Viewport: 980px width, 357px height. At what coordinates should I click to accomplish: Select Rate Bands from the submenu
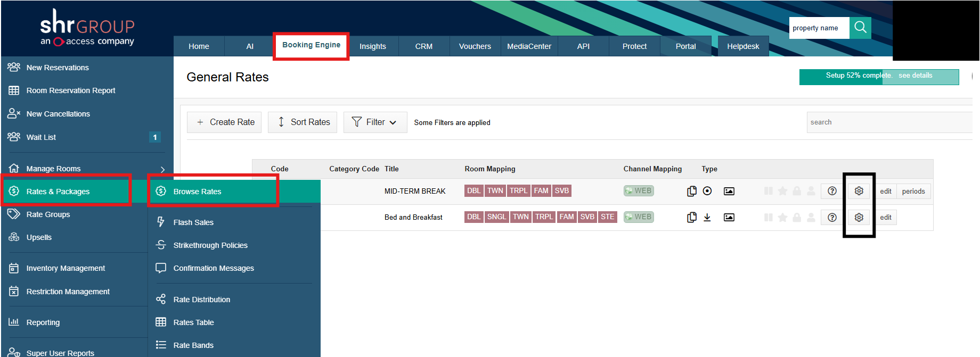[x=193, y=345]
